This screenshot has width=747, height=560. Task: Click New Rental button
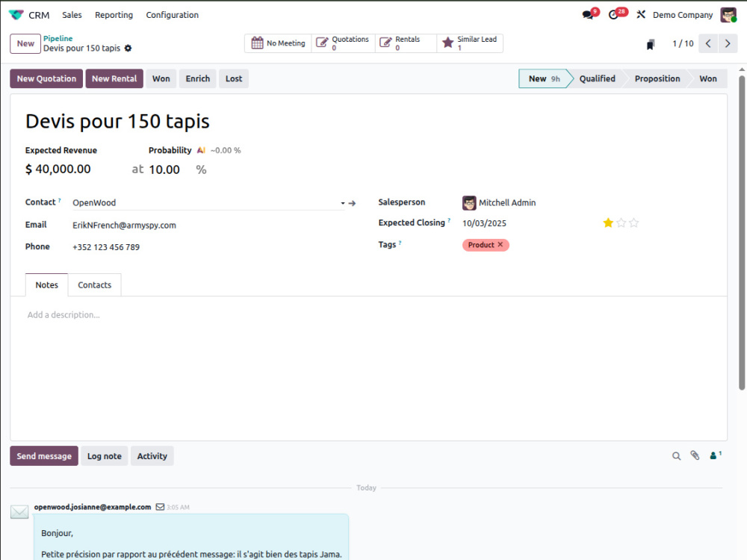[x=114, y=78]
